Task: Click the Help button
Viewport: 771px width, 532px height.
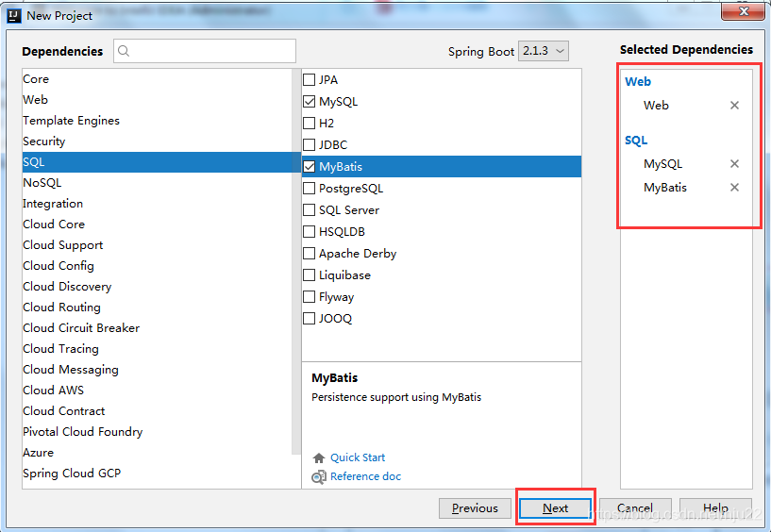Action: pyautogui.click(x=715, y=508)
